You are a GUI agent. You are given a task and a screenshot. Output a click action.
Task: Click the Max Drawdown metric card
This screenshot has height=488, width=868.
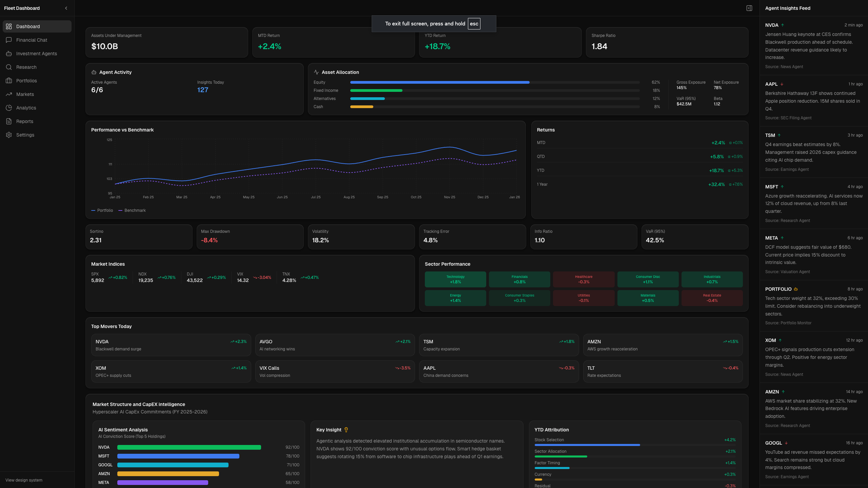pyautogui.click(x=250, y=237)
